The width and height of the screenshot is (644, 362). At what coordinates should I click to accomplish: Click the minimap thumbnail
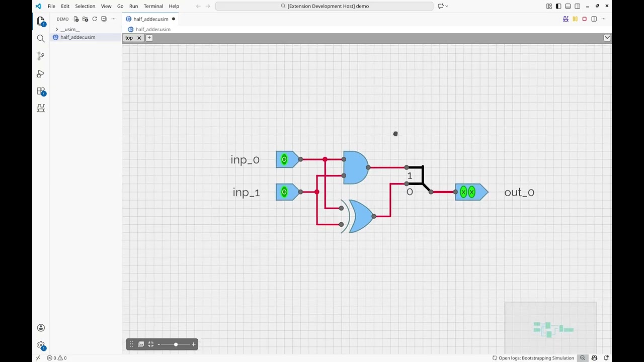click(551, 328)
